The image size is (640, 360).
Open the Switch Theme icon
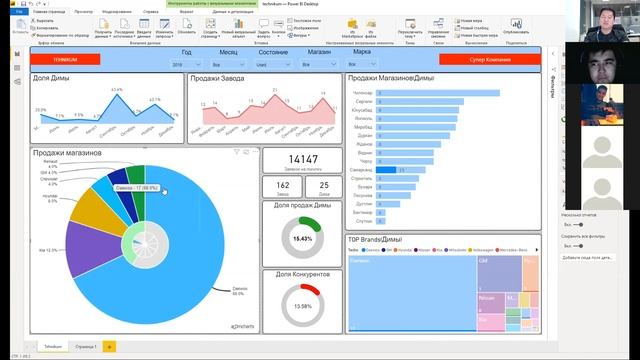[410, 24]
